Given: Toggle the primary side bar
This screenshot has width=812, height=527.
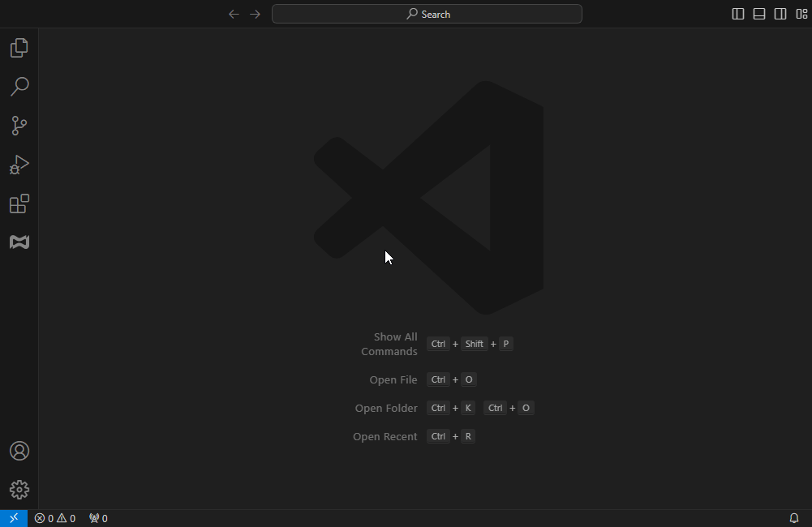Looking at the screenshot, I should coord(738,14).
